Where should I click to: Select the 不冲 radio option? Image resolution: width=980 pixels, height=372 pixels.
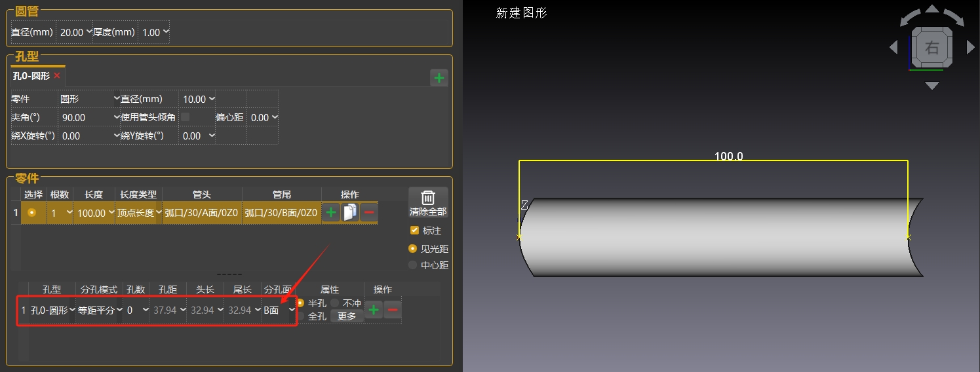point(335,303)
